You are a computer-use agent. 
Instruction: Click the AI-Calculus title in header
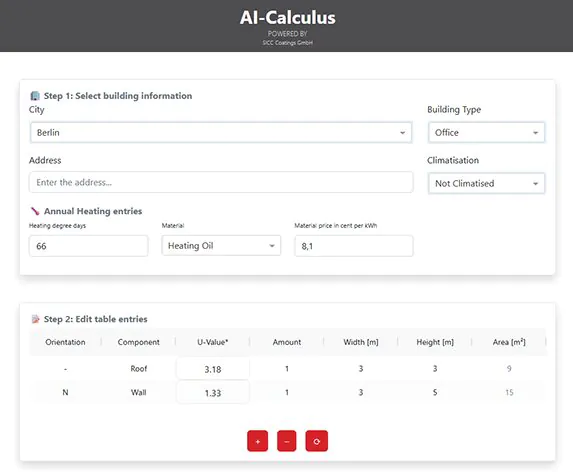[x=288, y=18]
